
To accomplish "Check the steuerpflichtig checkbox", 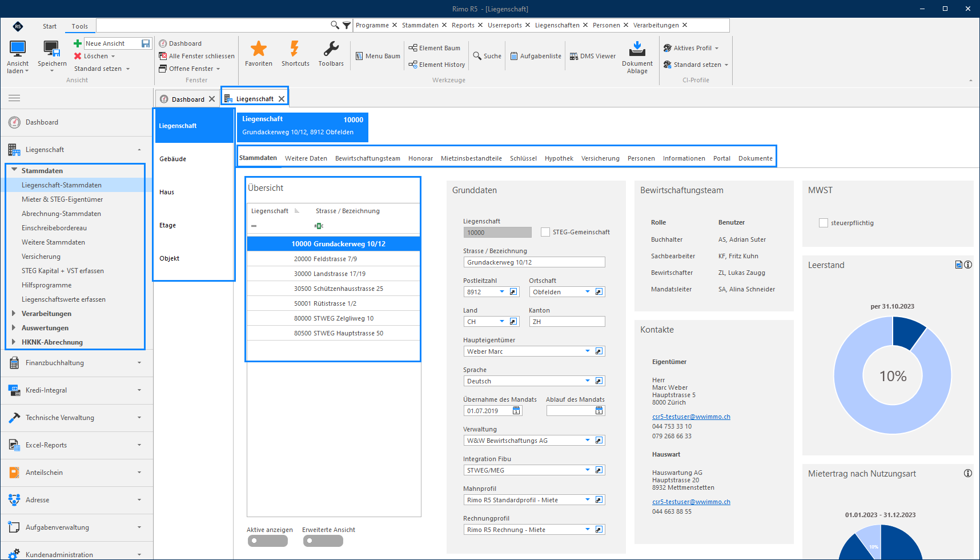I will [x=824, y=223].
